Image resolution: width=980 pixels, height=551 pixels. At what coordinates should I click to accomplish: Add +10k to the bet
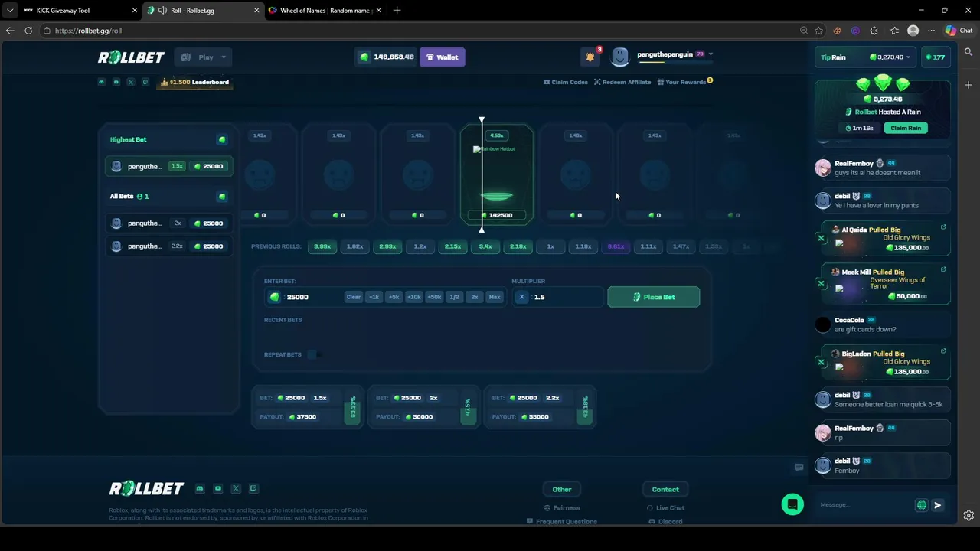[x=413, y=297]
